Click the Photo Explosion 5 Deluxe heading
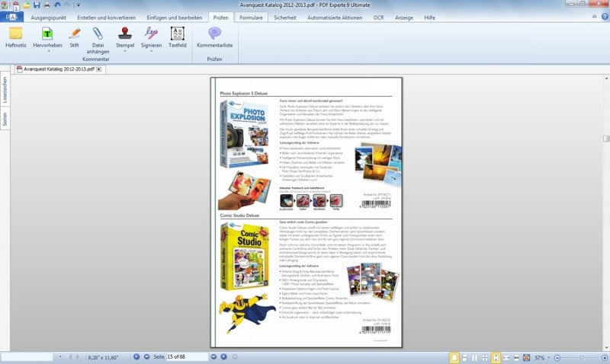 point(243,93)
